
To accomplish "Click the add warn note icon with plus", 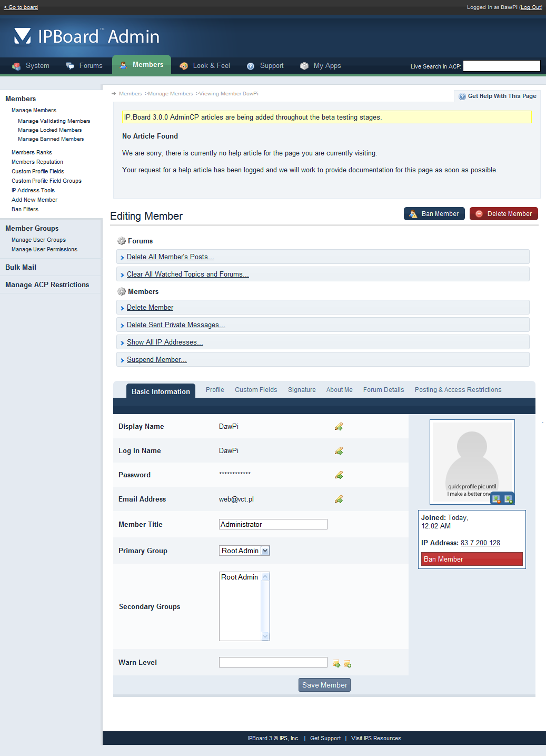I will pyautogui.click(x=348, y=664).
